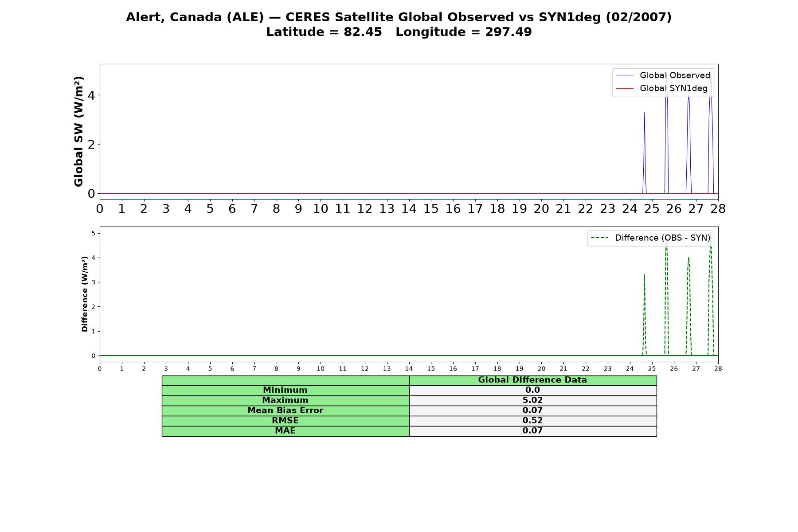This screenshot has width=798, height=532.
Task: Click the Global Difference Data header cell
Action: [x=532, y=380]
